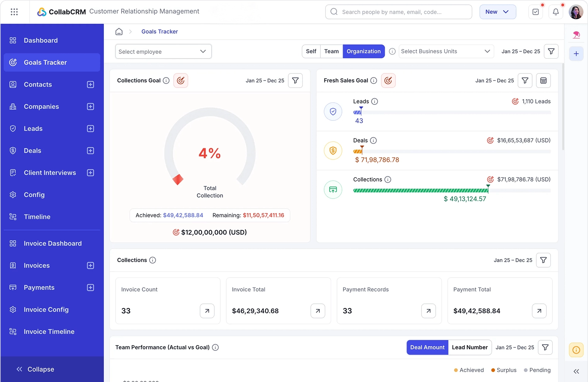588x382 pixels.
Task: Open top-bar filter icon beside date range
Action: pyautogui.click(x=551, y=51)
